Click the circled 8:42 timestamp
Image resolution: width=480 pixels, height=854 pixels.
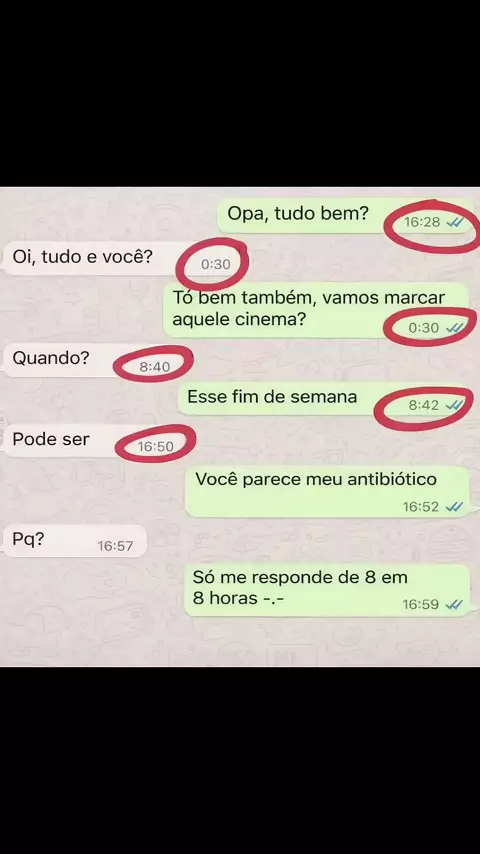tap(424, 405)
